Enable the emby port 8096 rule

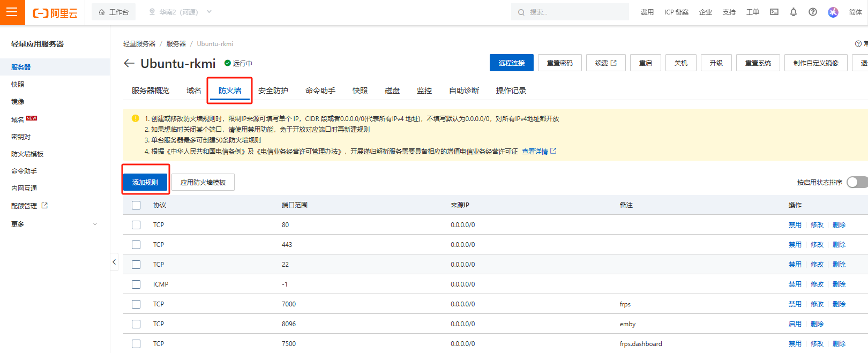point(795,324)
